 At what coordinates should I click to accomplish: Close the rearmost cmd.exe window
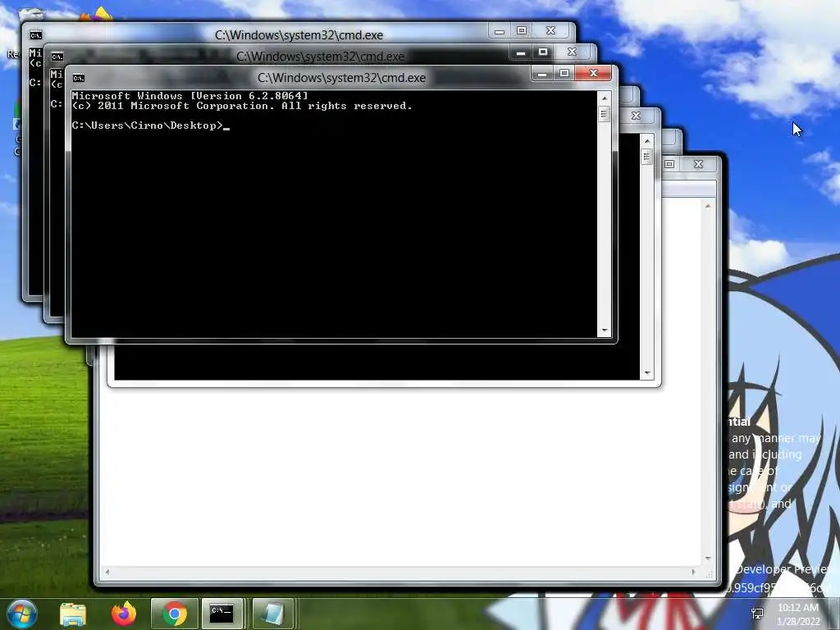[x=550, y=30]
